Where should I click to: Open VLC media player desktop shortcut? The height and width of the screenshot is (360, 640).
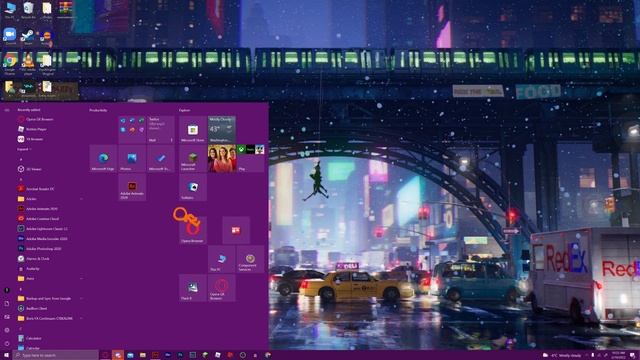pyautogui.click(x=28, y=64)
